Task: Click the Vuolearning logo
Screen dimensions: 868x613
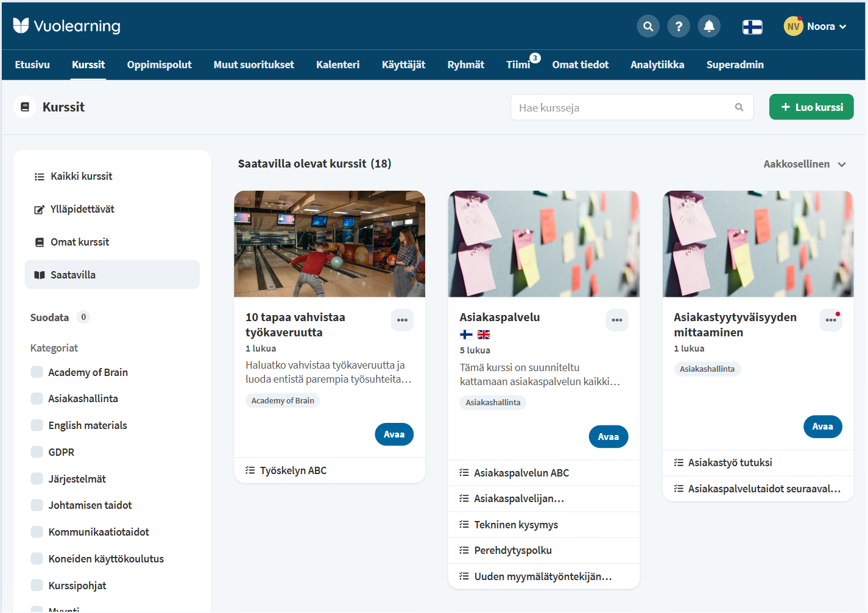Action: click(67, 26)
